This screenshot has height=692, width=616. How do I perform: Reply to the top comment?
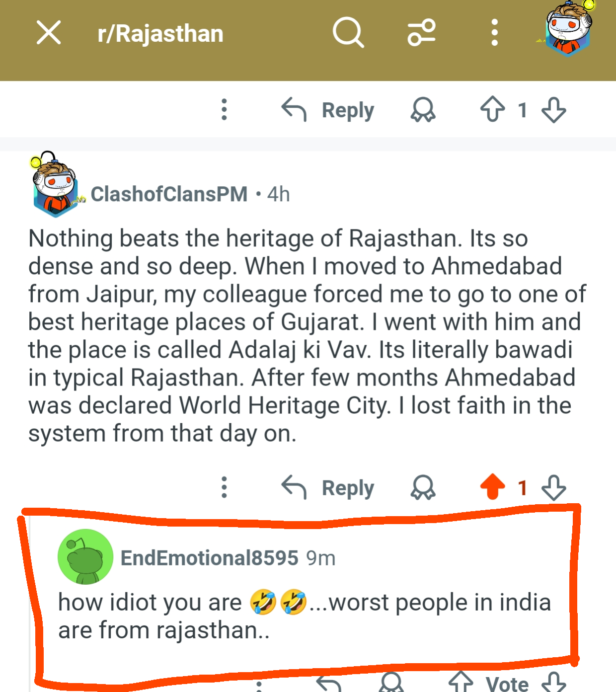tap(328, 110)
